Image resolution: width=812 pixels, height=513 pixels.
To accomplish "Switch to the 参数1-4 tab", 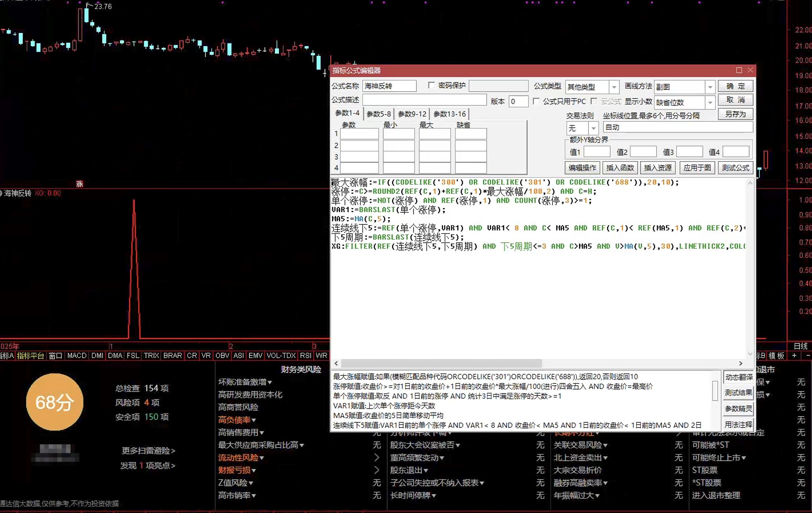I will [347, 113].
